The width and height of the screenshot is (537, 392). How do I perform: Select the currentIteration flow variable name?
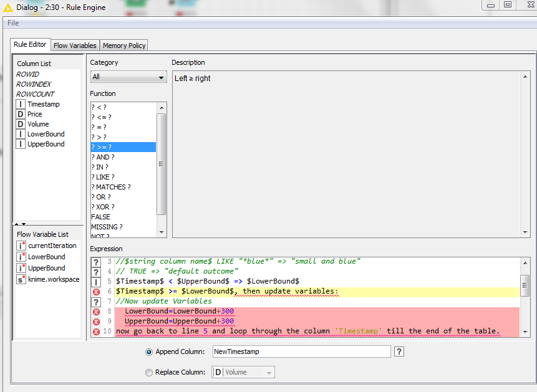(52, 246)
